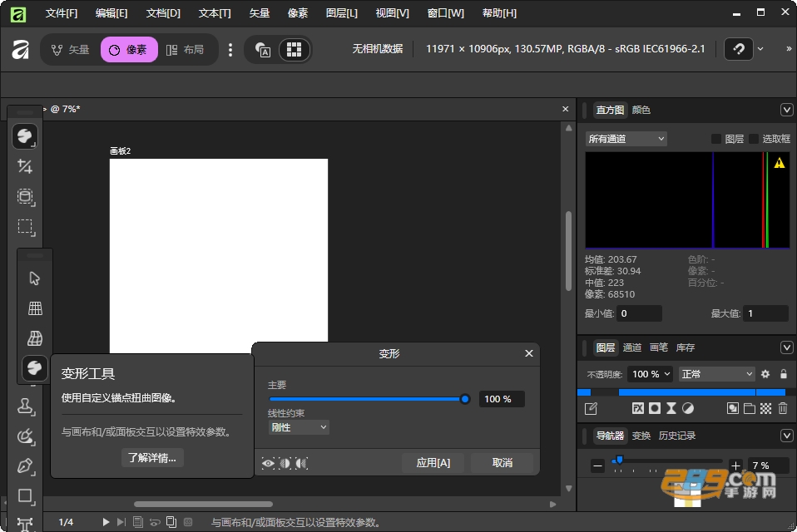This screenshot has width=797, height=532.
Task: Toggle the eye preview icon in 变形 dialog
Action: [268, 463]
